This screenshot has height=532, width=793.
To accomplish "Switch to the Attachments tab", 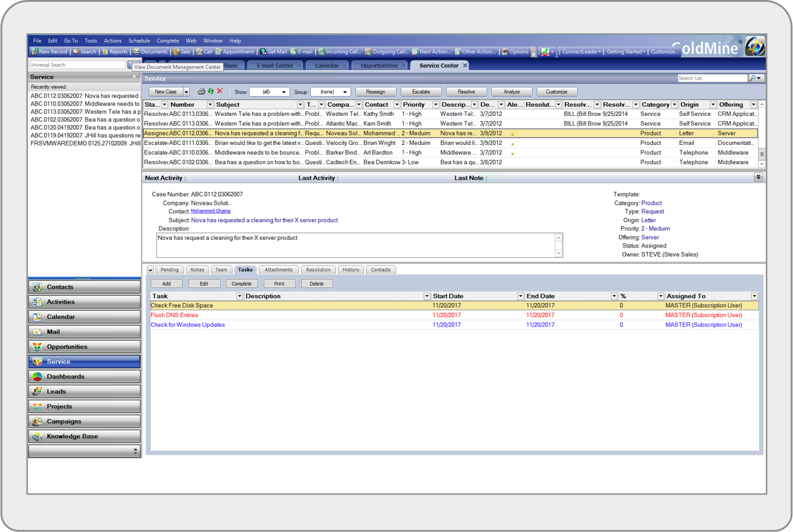I will point(279,270).
